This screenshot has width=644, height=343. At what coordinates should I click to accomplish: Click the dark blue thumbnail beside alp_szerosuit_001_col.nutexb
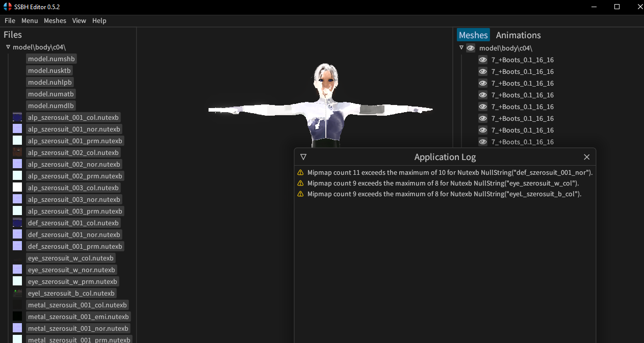click(17, 117)
